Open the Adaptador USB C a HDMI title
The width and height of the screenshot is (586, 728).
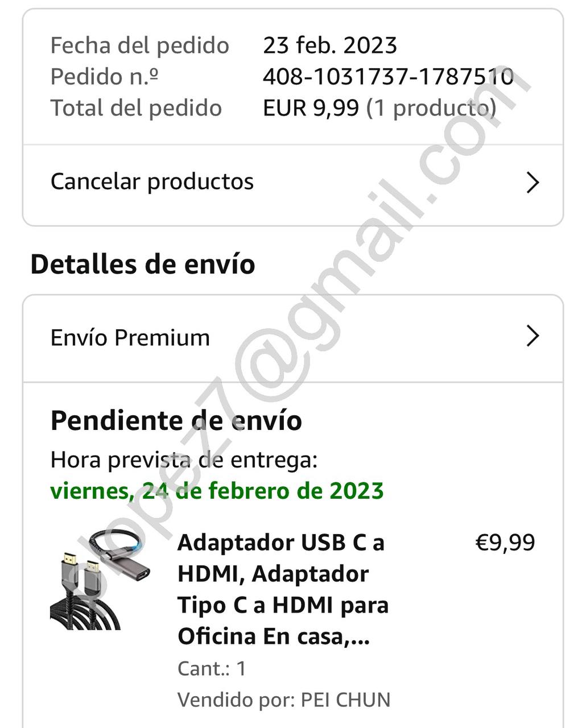coord(283,590)
